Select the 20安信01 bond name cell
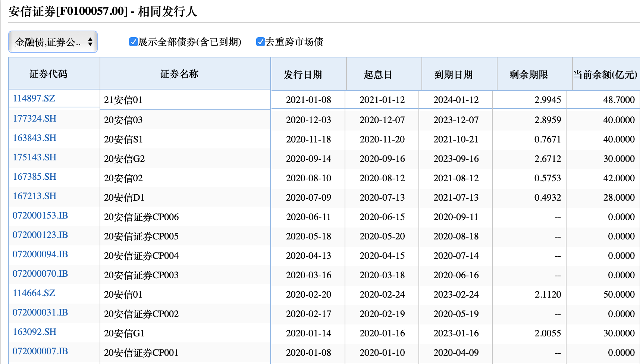 [x=185, y=294]
